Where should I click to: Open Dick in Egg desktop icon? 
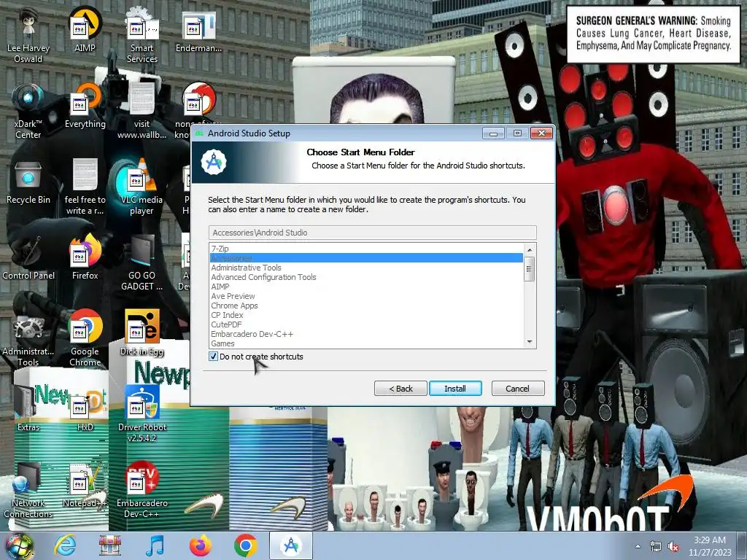[x=142, y=333]
